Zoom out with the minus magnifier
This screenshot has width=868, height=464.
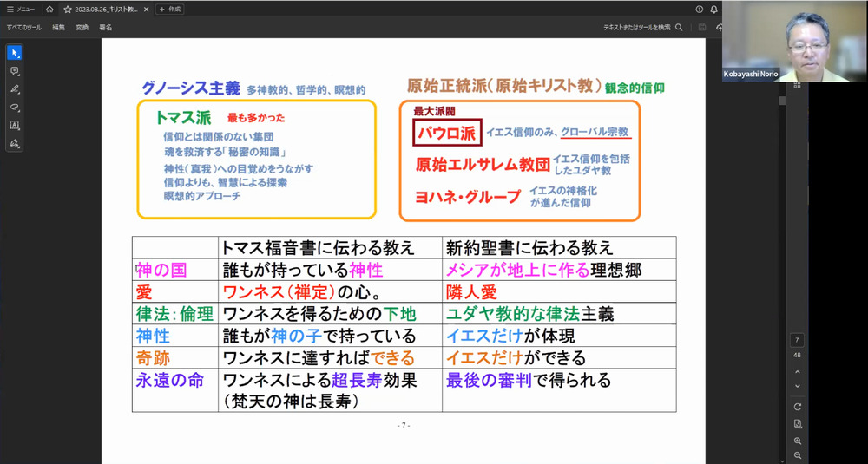797,455
